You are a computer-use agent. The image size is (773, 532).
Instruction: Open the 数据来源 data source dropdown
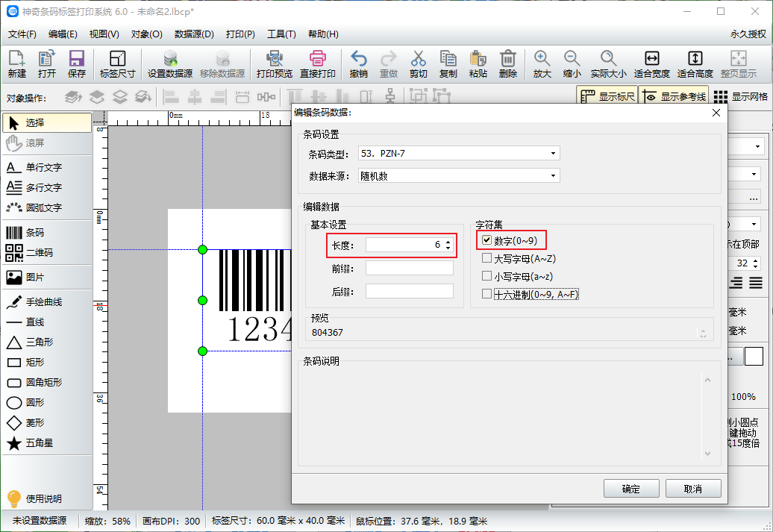tap(459, 176)
